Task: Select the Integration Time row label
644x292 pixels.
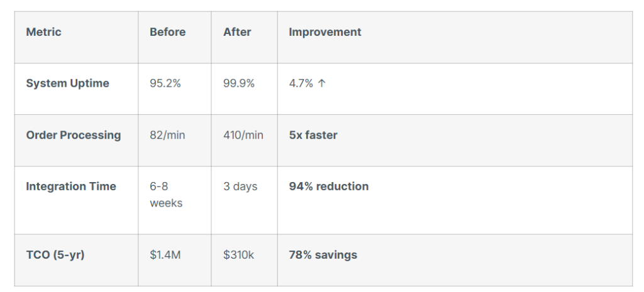Action: tap(70, 187)
